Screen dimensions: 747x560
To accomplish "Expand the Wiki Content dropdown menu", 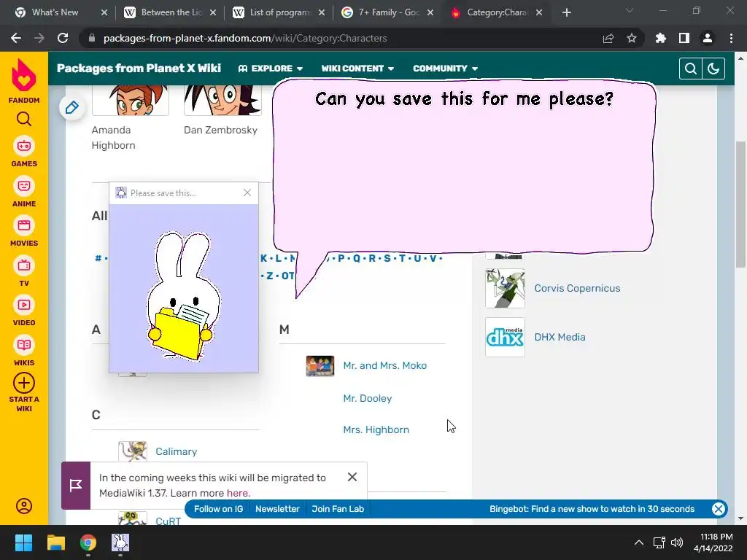I will [x=357, y=69].
